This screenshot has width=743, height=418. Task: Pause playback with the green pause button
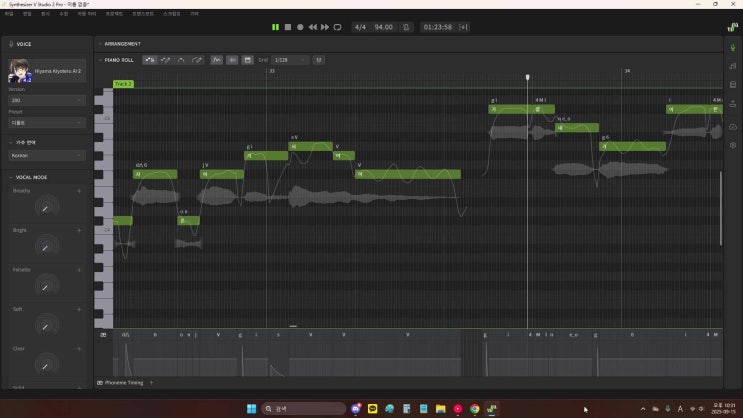tap(275, 27)
